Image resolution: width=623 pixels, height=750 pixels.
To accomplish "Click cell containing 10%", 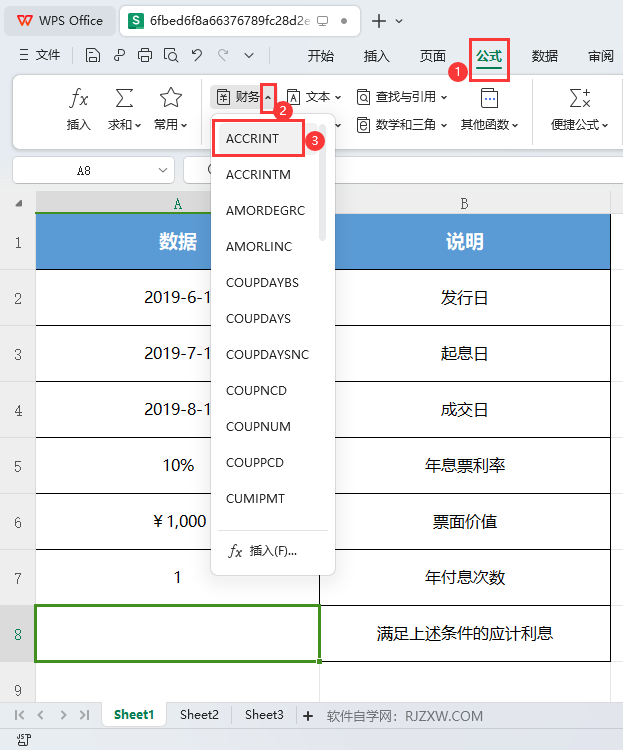I will click(178, 465).
